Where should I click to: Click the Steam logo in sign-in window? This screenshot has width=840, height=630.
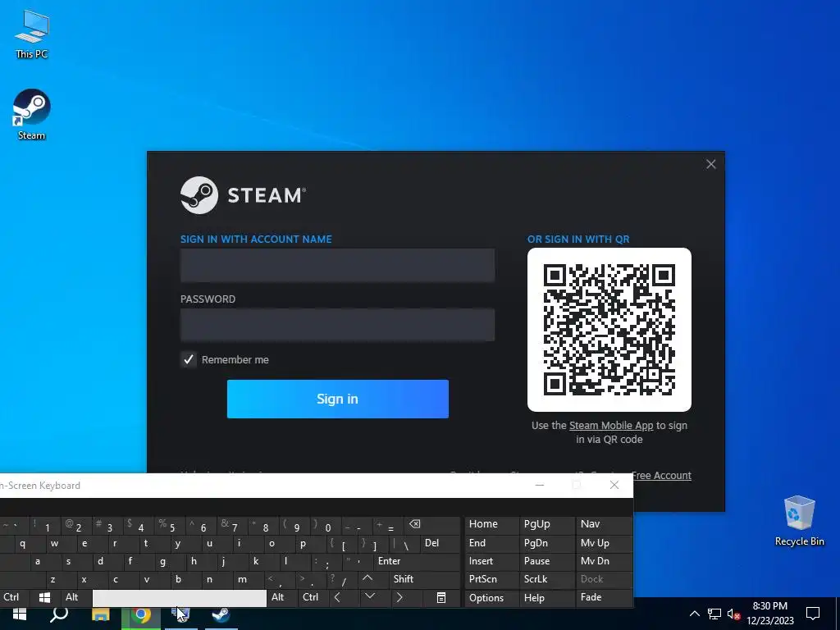(199, 195)
